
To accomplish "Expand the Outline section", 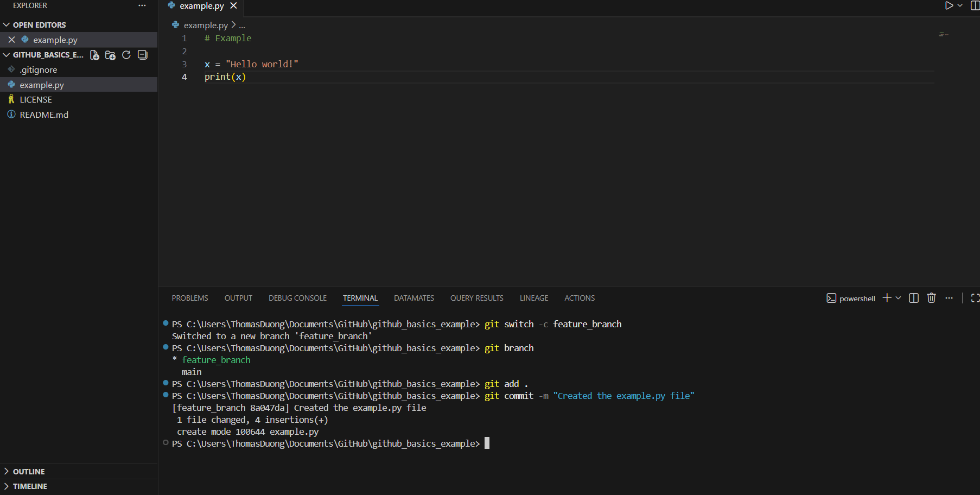I will coord(29,472).
